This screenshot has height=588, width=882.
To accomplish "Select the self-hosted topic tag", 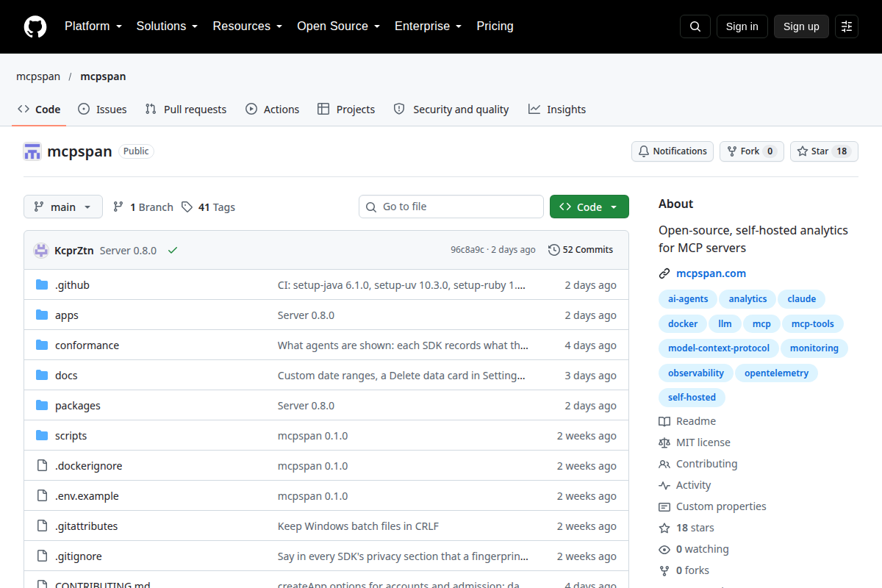I will click(x=692, y=398).
